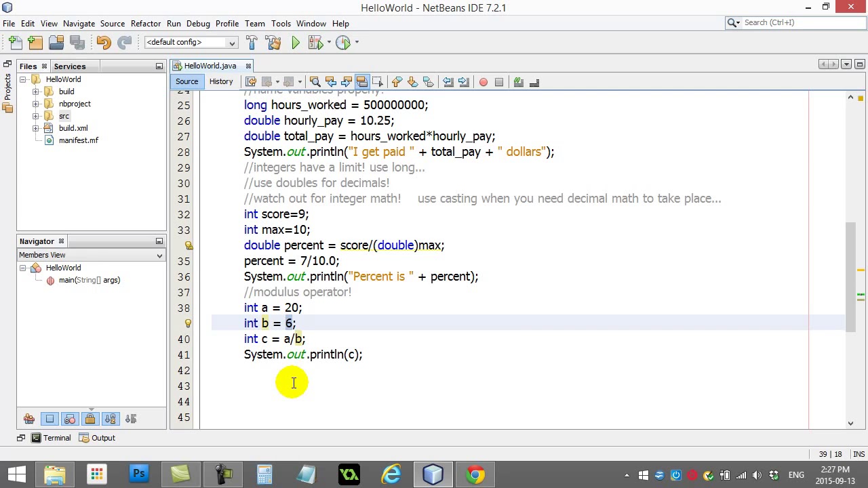
Task: Click the Open Project toolbar icon
Action: [56, 43]
